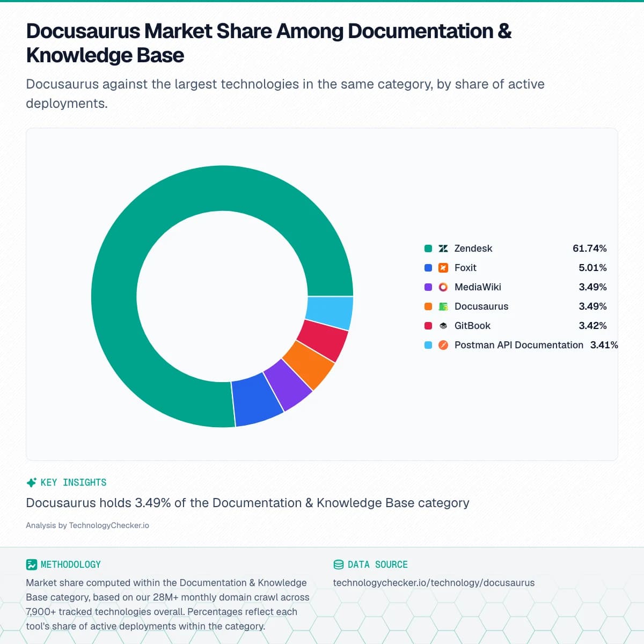Click the Docusaurus legend label
This screenshot has width=644, height=644.
click(481, 306)
